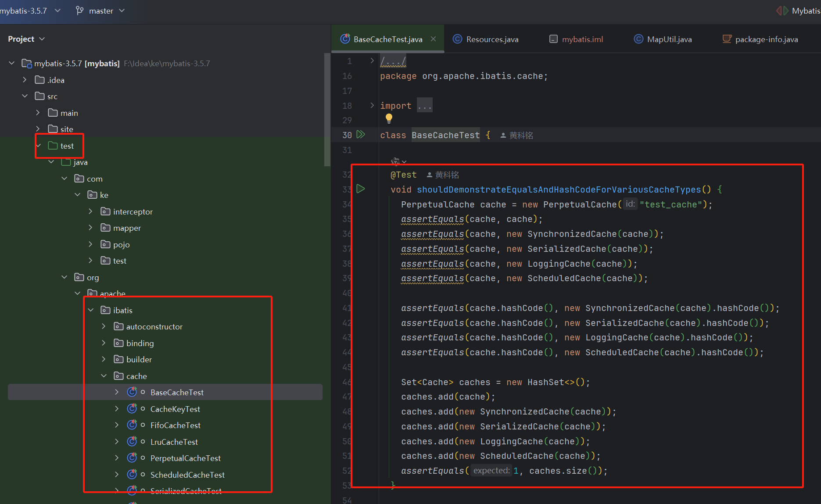Click the class name BaseCacheTest in editor
The height and width of the screenshot is (504, 821).
click(445, 135)
